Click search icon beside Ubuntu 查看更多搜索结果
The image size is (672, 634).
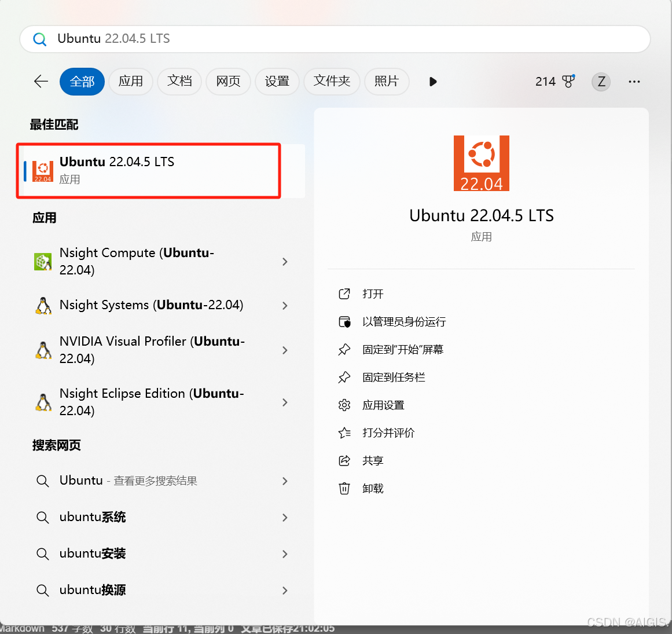point(42,481)
